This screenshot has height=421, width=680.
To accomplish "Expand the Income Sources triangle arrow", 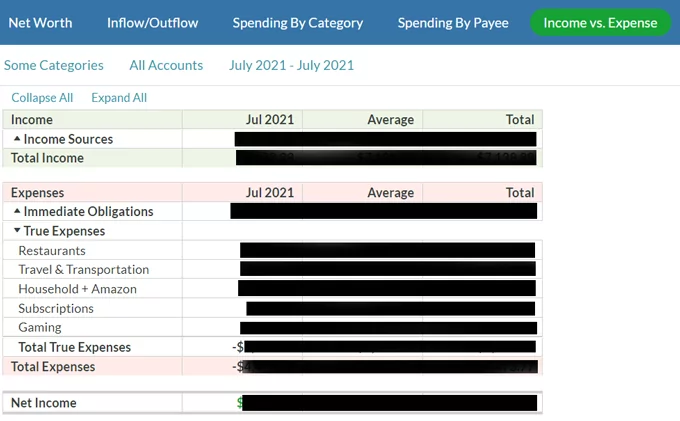I will point(17,139).
